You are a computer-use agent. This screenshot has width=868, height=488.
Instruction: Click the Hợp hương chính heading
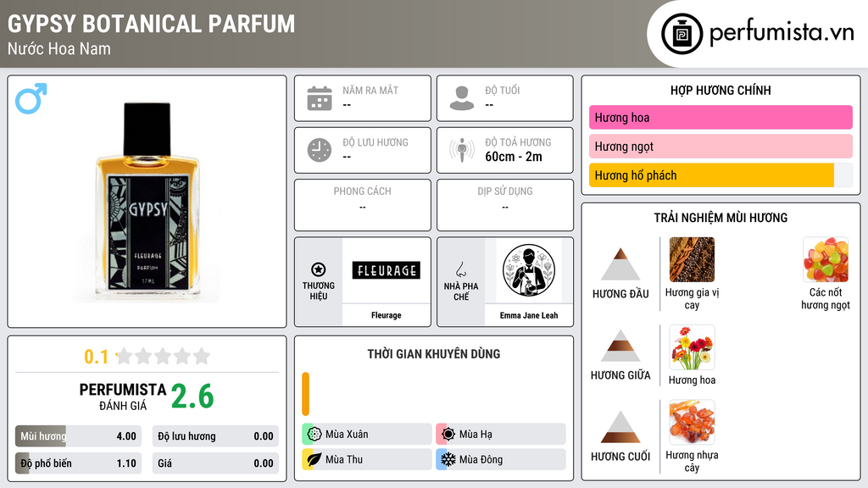click(721, 90)
